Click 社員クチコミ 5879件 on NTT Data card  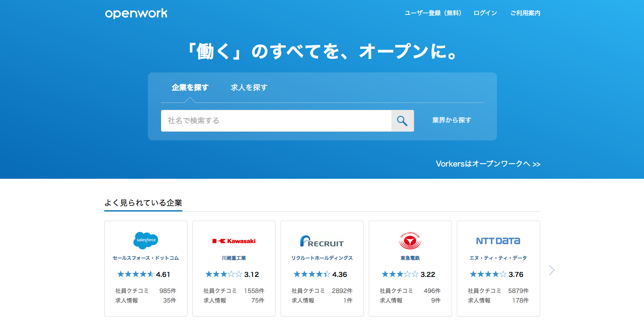click(x=498, y=291)
